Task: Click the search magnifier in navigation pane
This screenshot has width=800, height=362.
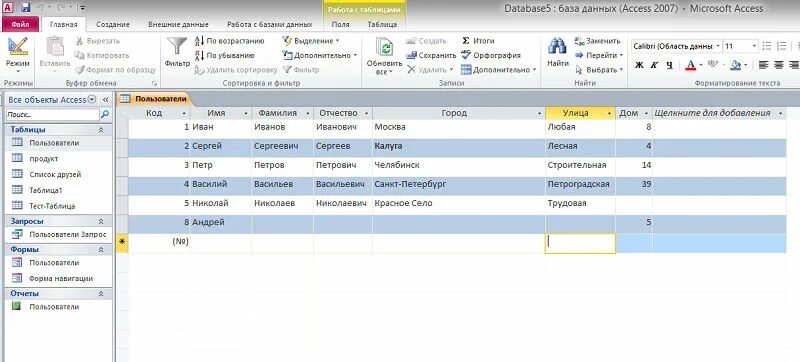Action: click(105, 115)
